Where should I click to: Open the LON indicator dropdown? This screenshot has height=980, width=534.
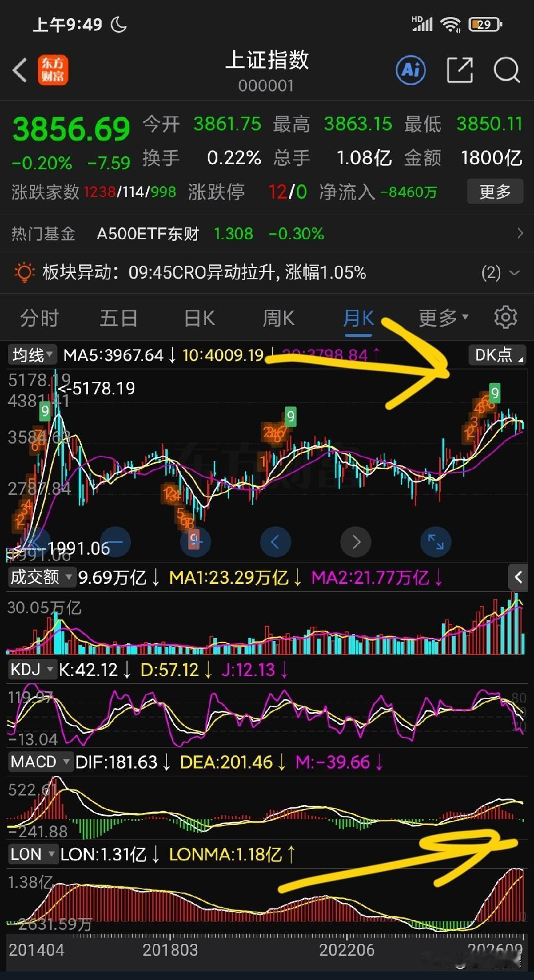(33, 854)
